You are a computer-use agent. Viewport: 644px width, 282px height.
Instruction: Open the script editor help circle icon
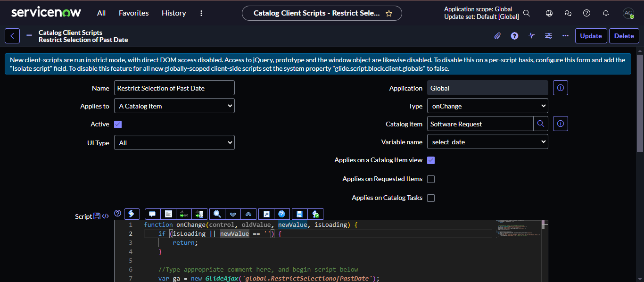click(x=118, y=213)
